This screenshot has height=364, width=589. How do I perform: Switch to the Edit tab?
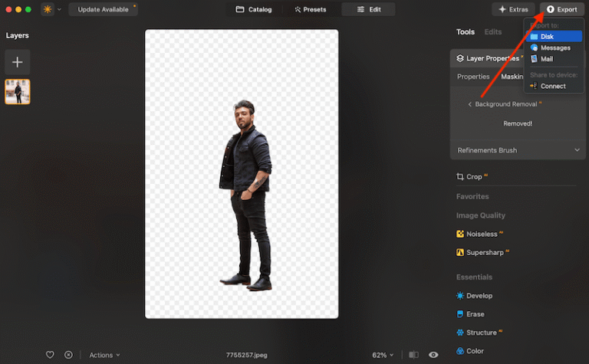(368, 9)
